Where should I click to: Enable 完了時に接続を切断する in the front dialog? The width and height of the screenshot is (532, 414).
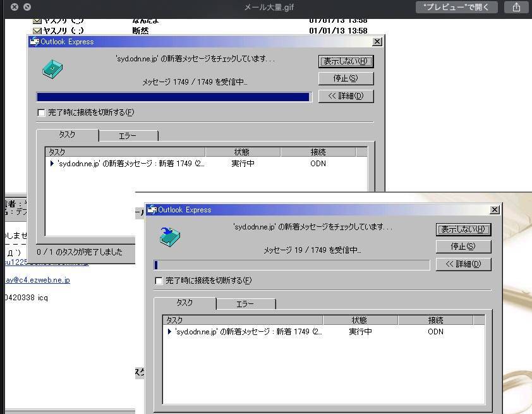tap(159, 281)
